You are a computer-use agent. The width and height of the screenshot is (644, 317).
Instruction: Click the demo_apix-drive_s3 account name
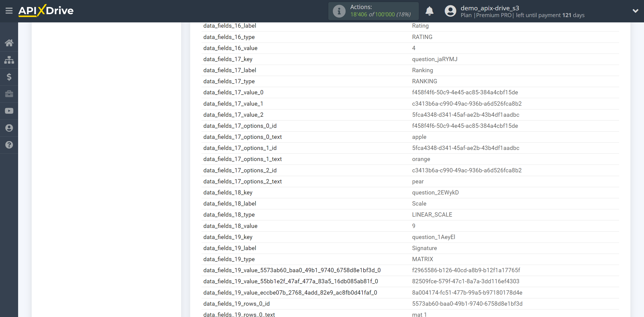490,8
